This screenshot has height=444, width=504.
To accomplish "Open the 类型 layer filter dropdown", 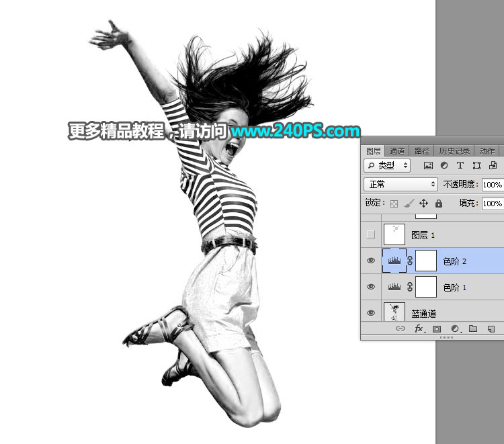I will click(387, 165).
